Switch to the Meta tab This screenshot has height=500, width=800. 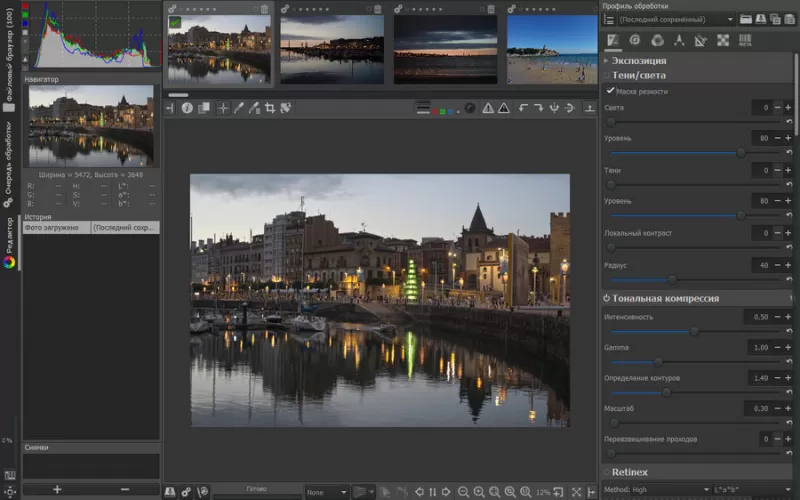(745, 40)
